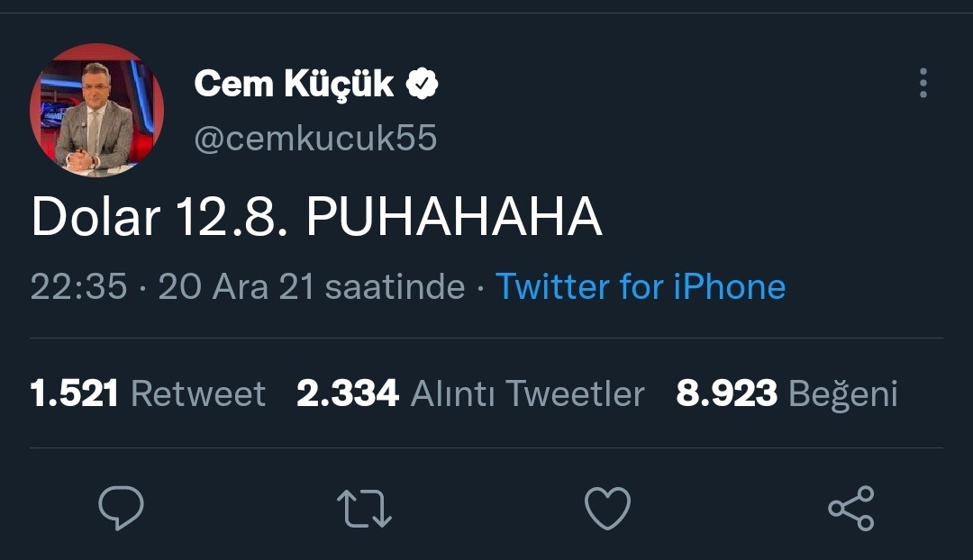973x560 pixels.
Task: Click the Twitter for iPhone link
Action: coord(641,286)
